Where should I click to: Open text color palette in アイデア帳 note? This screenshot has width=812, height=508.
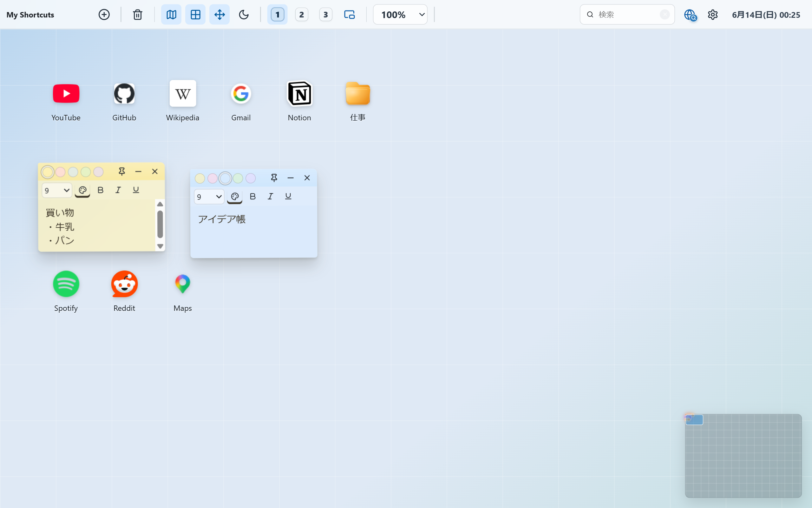[x=235, y=197]
